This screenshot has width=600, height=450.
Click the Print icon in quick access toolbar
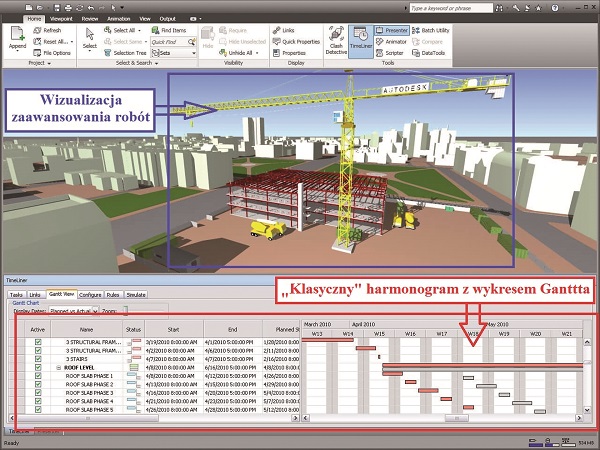click(68, 7)
